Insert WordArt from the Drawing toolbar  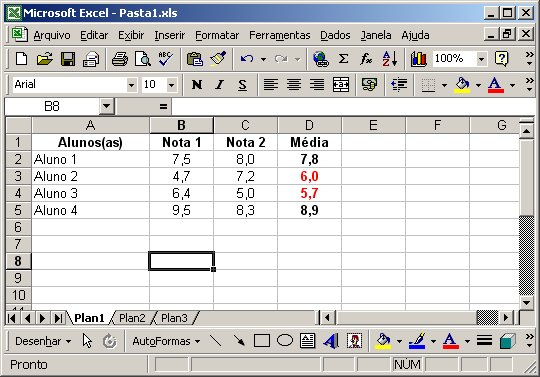[331, 341]
